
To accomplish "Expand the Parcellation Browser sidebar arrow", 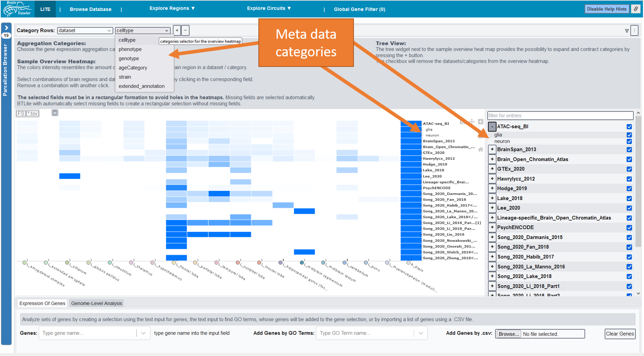I will (x=6, y=28).
